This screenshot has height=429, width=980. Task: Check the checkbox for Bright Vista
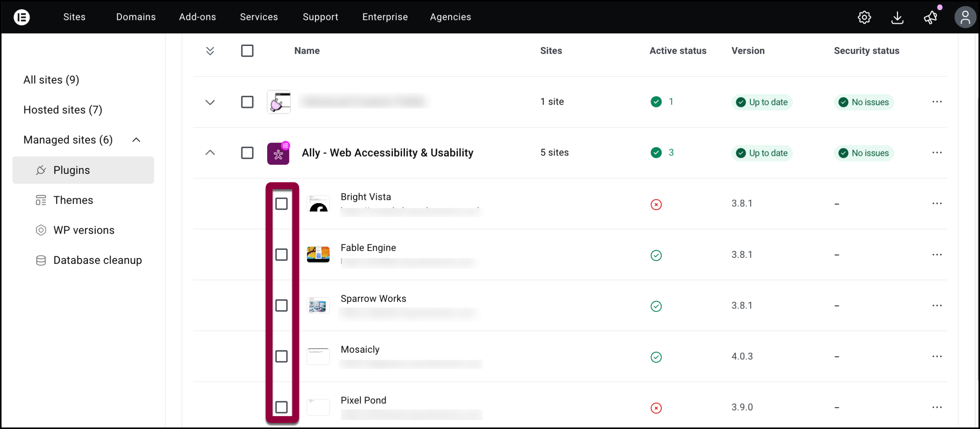(281, 204)
